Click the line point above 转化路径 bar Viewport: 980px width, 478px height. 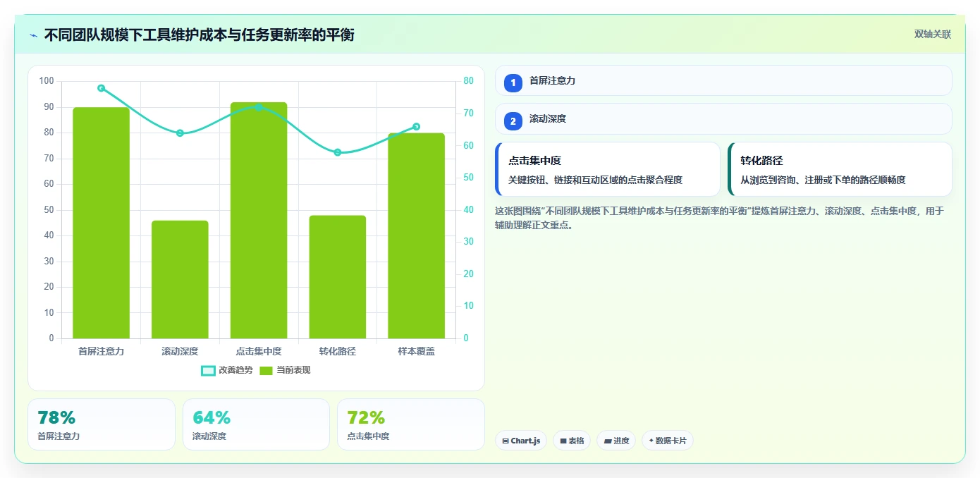pos(337,152)
